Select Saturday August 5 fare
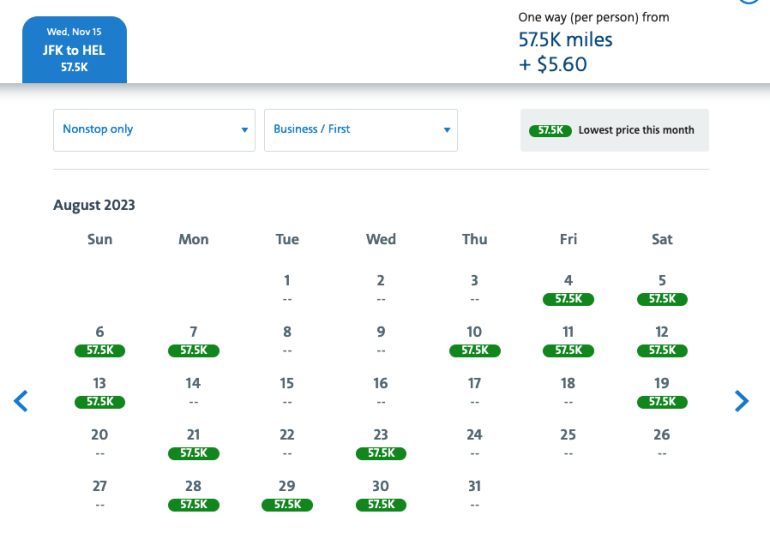 coord(662,289)
